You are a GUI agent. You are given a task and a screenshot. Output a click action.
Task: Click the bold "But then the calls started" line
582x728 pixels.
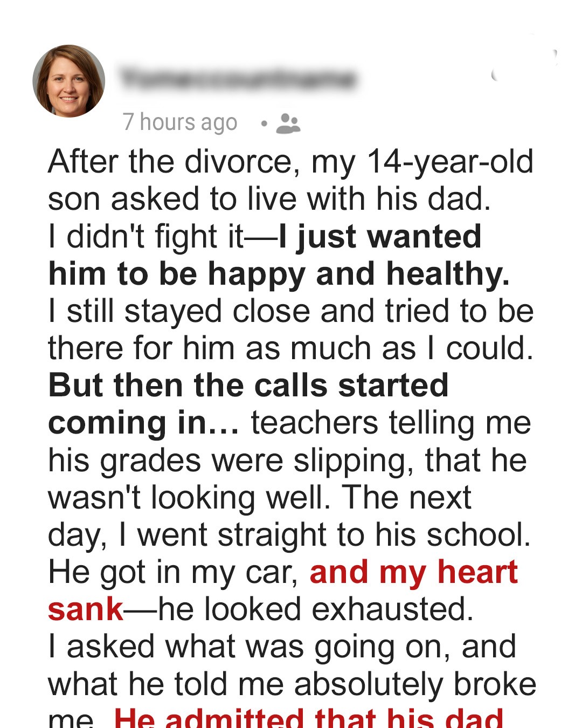click(x=248, y=386)
